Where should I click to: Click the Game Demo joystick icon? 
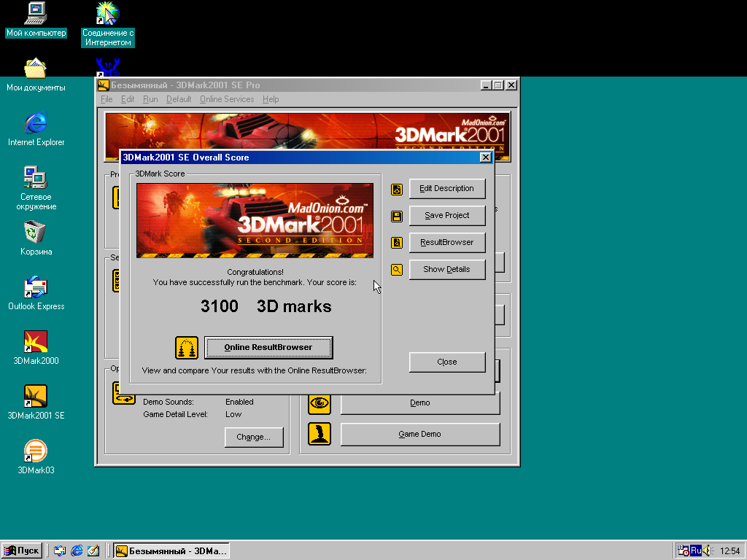tap(320, 435)
